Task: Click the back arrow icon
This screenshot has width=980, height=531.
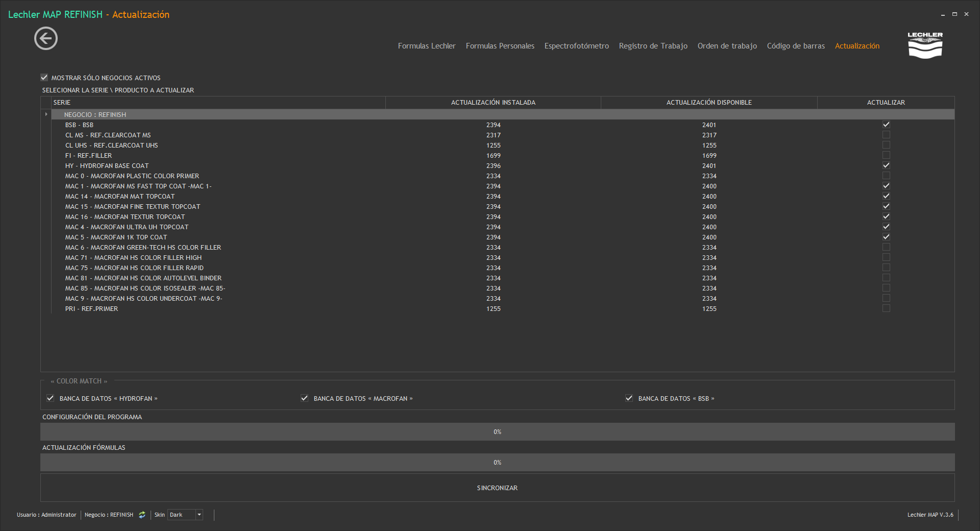Action: tap(46, 39)
